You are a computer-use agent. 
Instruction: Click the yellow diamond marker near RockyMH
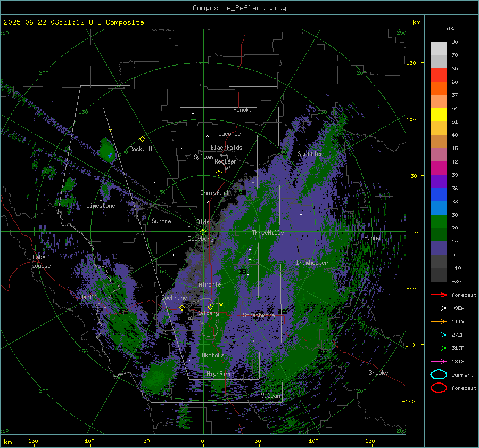(x=142, y=139)
